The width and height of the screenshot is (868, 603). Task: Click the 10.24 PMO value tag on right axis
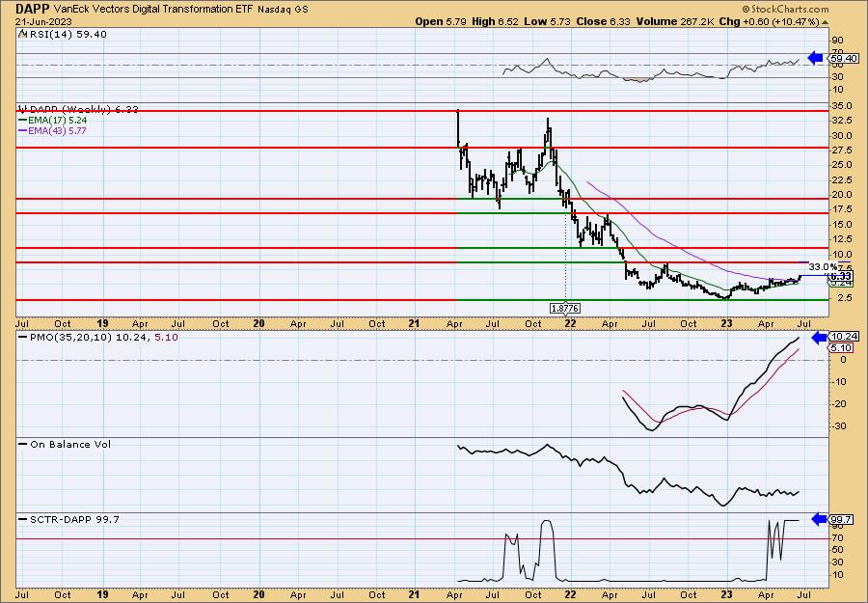tap(843, 338)
